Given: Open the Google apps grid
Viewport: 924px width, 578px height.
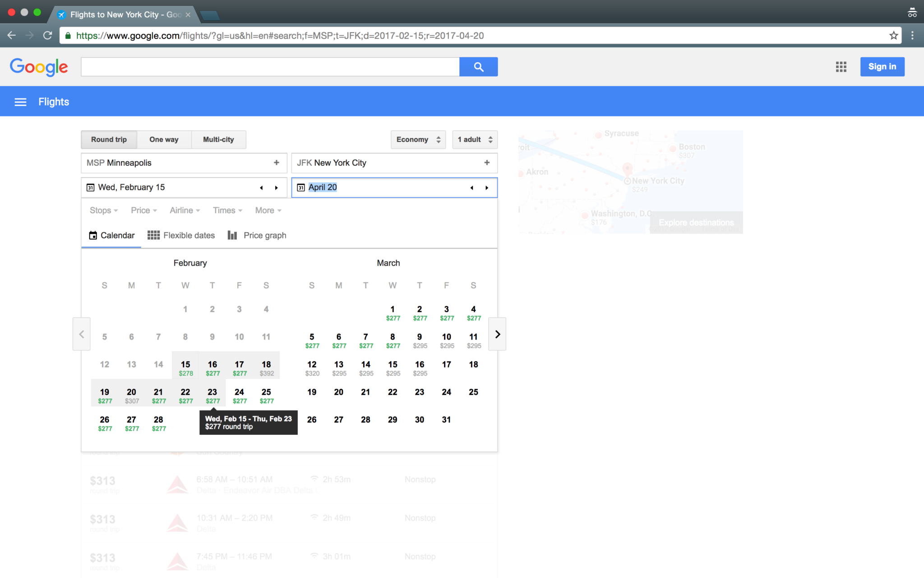Looking at the screenshot, I should pos(841,67).
